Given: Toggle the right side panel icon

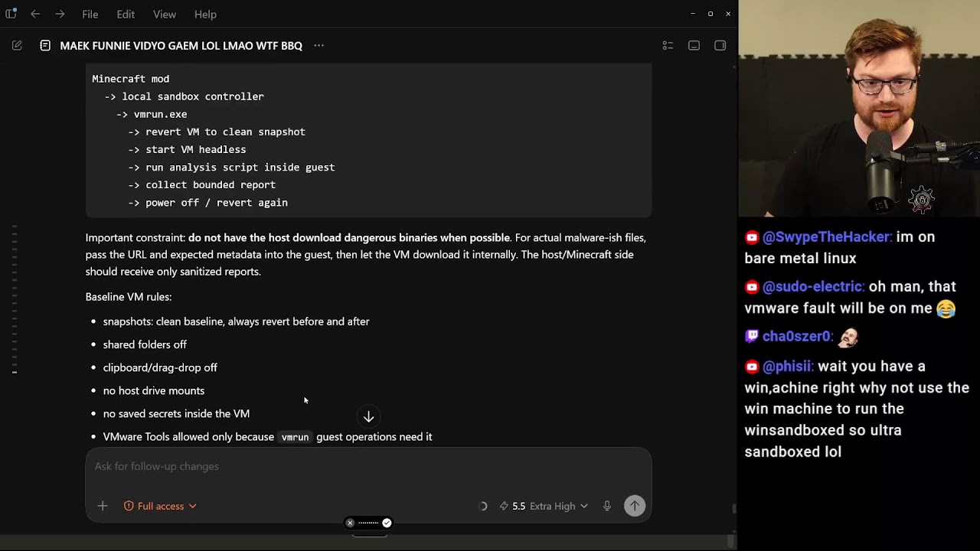Looking at the screenshot, I should pos(720,46).
